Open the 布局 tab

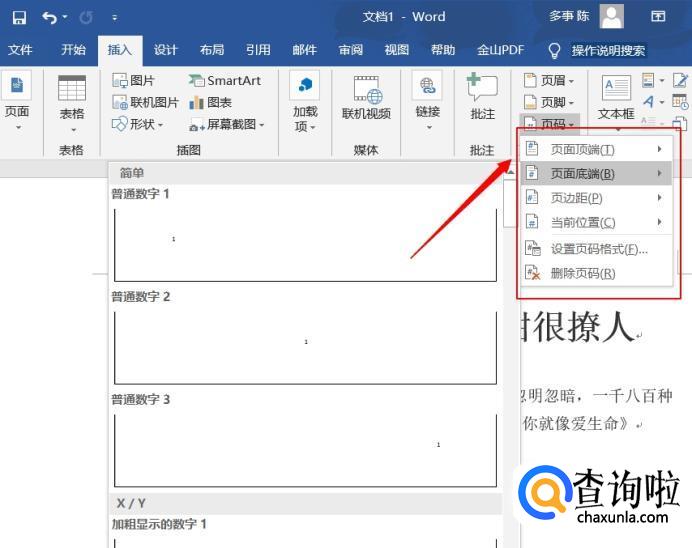(x=212, y=50)
